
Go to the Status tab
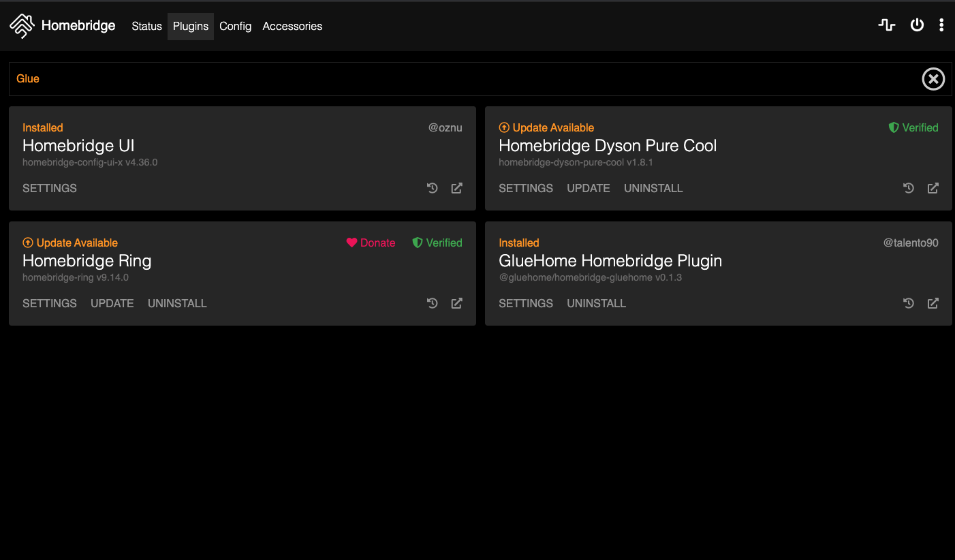coord(146,26)
